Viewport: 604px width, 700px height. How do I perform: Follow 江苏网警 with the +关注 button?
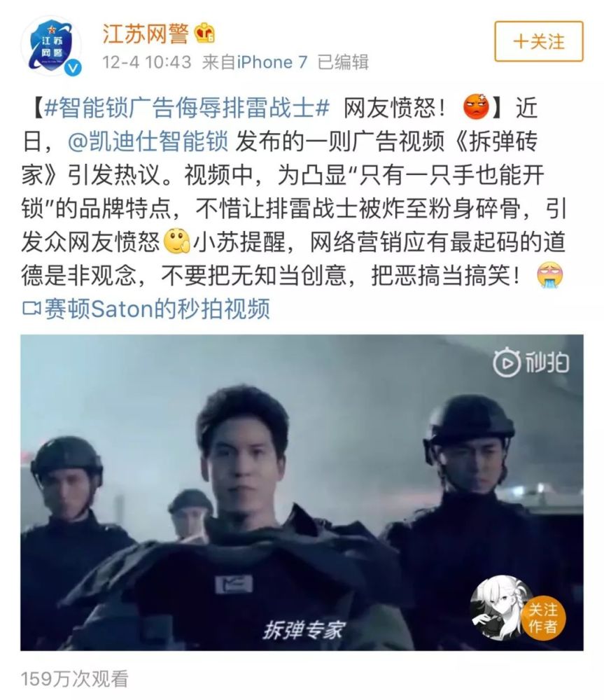pyautogui.click(x=539, y=41)
